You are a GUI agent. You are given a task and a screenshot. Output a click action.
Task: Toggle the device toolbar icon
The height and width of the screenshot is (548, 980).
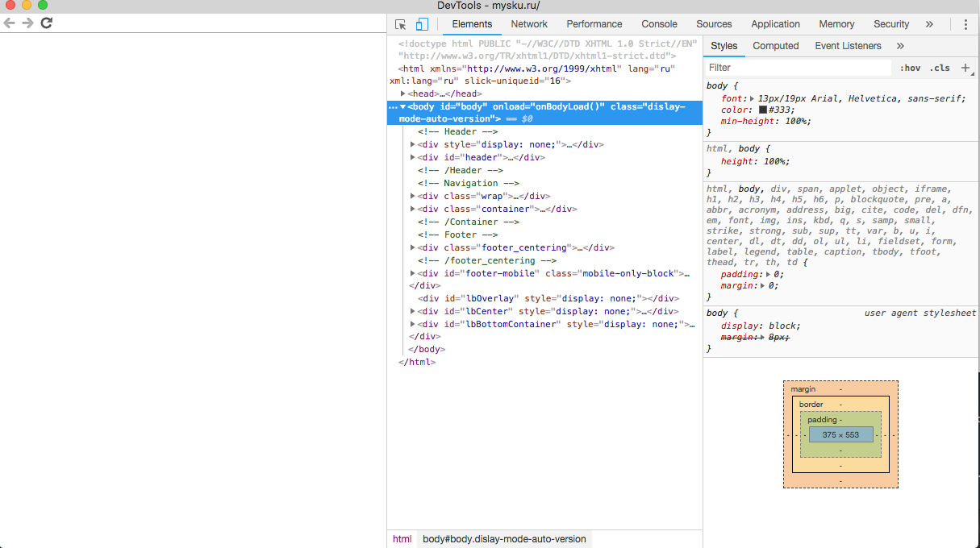click(x=422, y=24)
